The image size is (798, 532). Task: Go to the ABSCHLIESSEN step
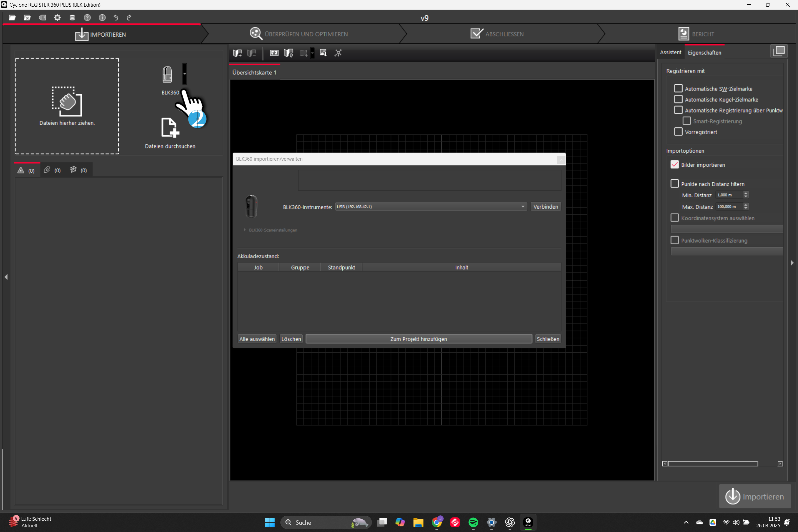tap(497, 34)
